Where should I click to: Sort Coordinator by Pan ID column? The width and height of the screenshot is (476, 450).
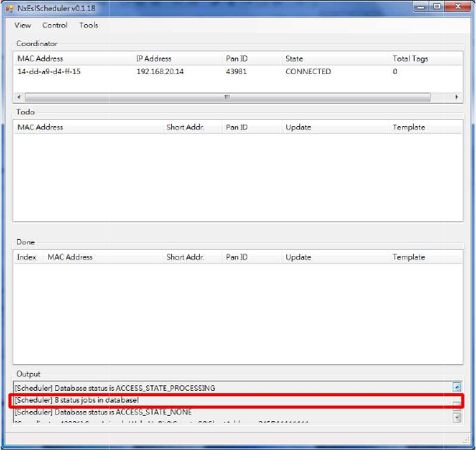click(x=252, y=58)
